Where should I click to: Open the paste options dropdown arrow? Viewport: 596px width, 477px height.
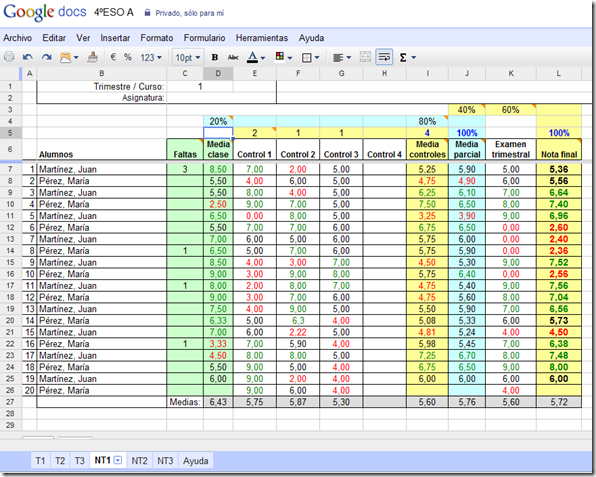click(76, 58)
